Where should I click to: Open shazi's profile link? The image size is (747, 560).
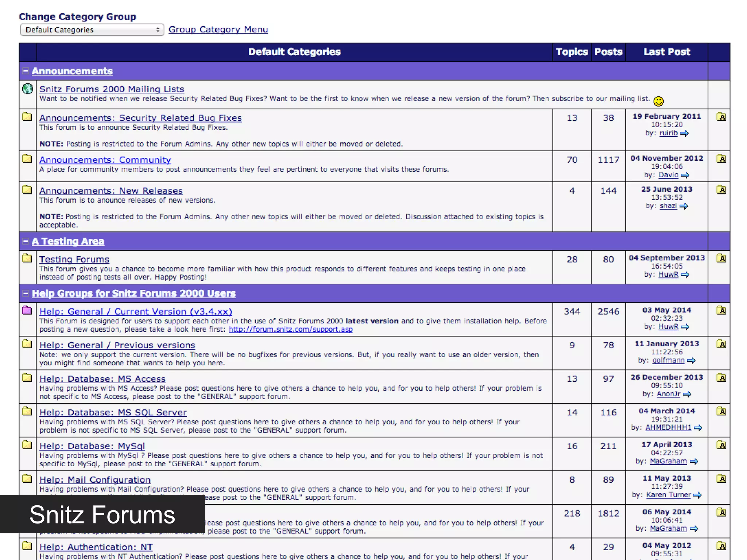(x=668, y=206)
